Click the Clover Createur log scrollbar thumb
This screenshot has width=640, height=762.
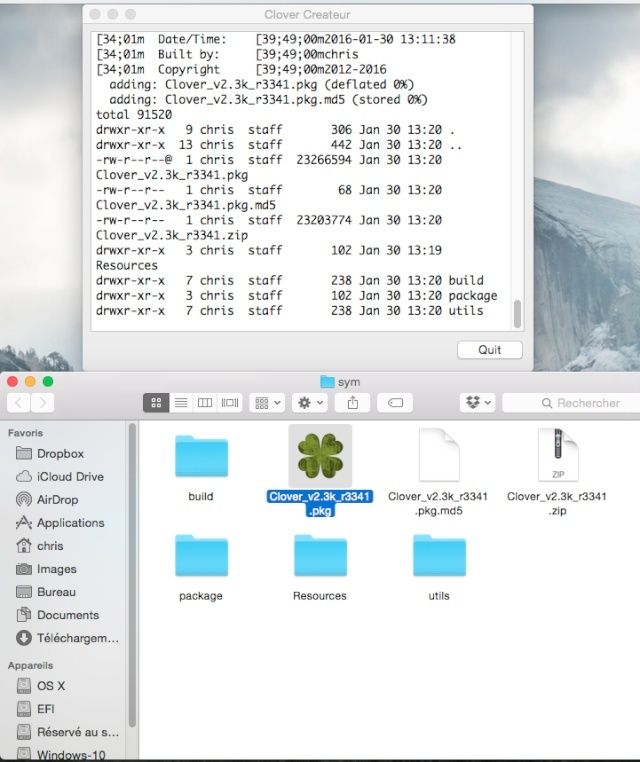point(517,314)
